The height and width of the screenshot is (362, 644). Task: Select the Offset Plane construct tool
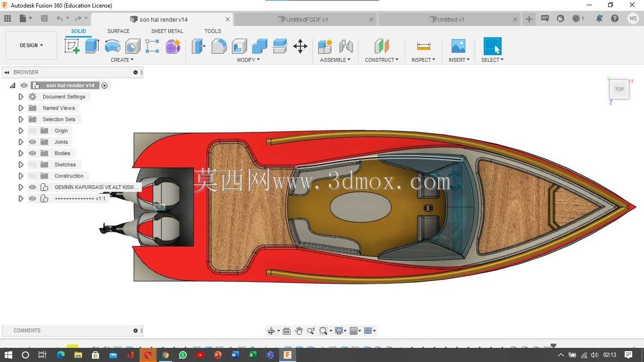click(x=381, y=46)
